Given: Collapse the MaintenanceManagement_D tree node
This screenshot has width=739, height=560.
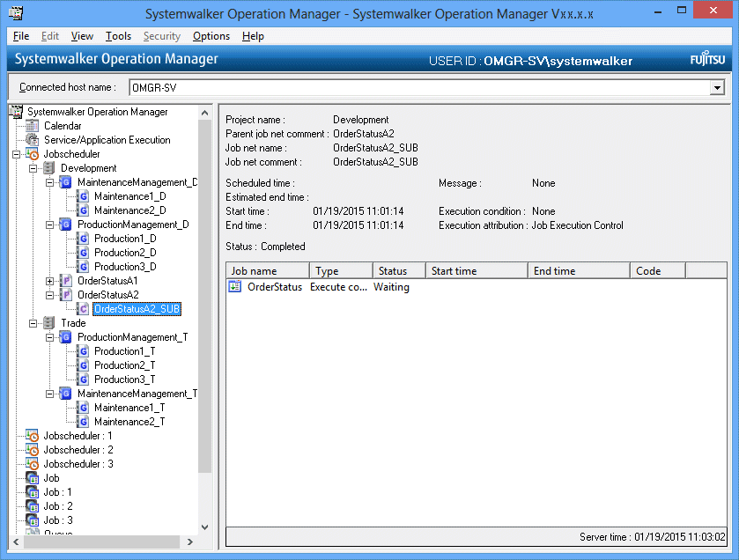Looking at the screenshot, I should [50, 182].
